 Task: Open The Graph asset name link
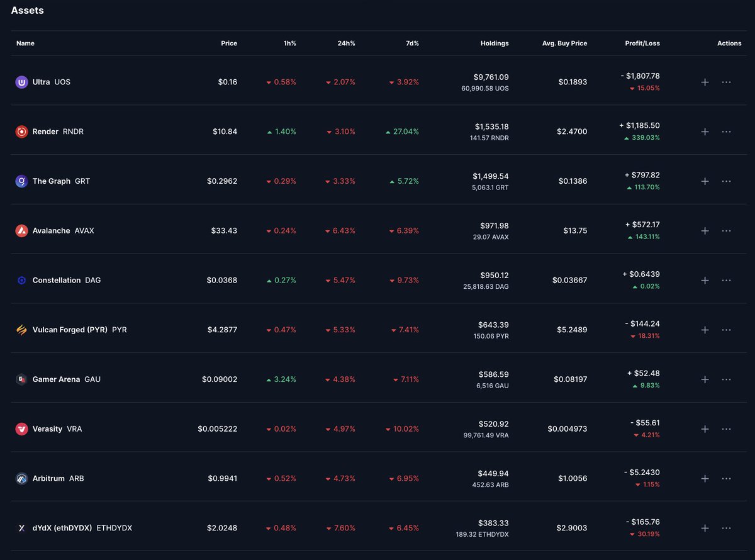click(x=52, y=181)
